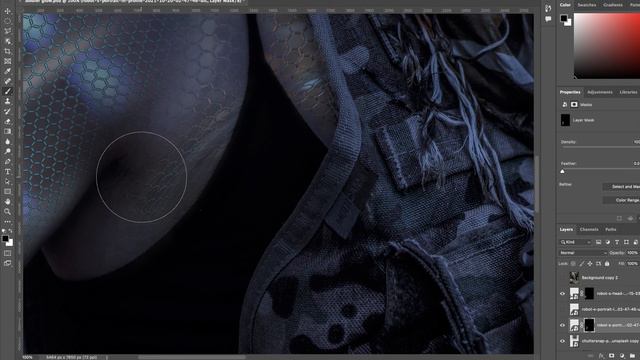Click the Select and Mask button
Viewport: 640px width, 360px height.
click(x=621, y=187)
